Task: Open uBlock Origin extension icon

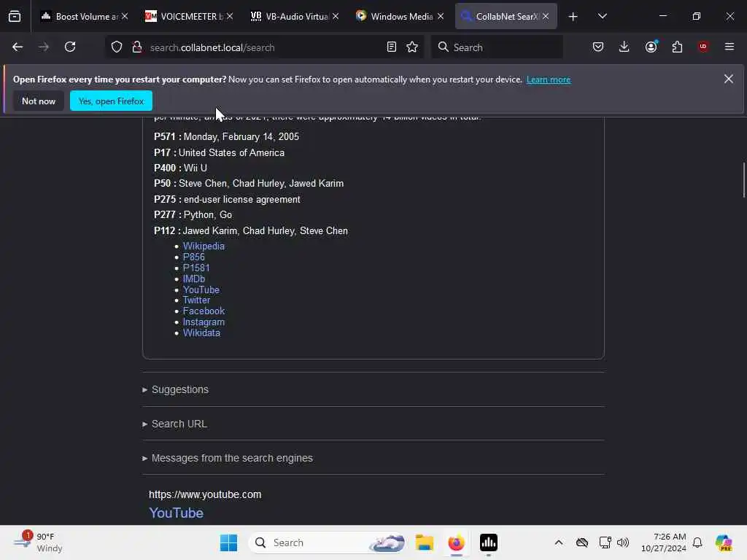Action: click(703, 47)
